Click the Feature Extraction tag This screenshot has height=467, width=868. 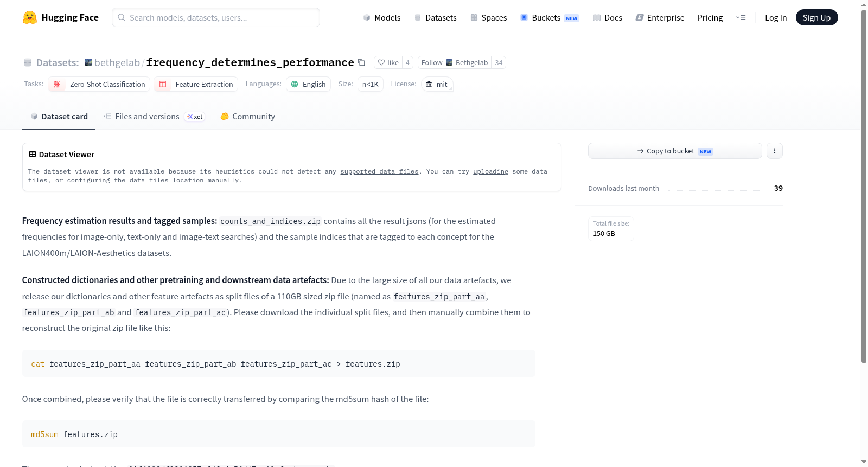196,84
